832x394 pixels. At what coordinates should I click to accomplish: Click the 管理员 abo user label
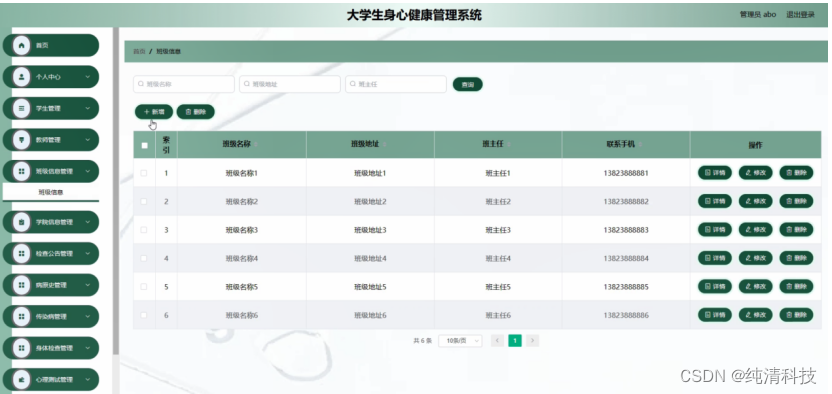click(x=758, y=15)
